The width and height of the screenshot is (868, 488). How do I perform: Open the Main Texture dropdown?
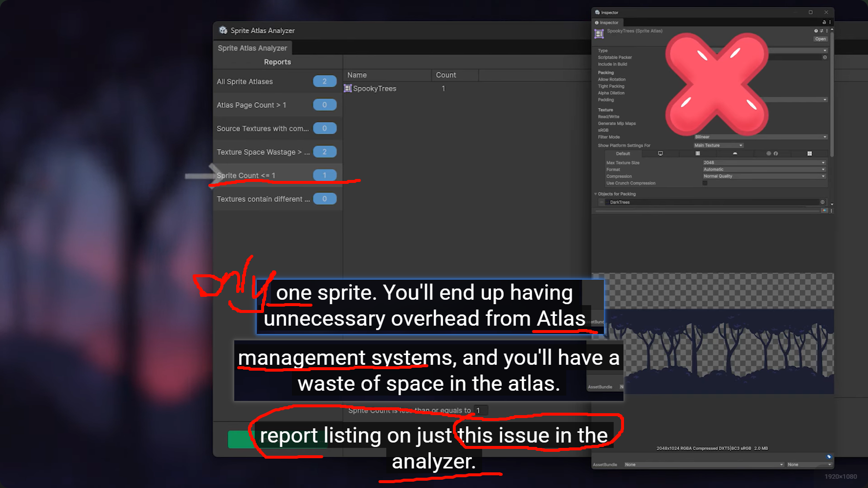click(x=718, y=145)
